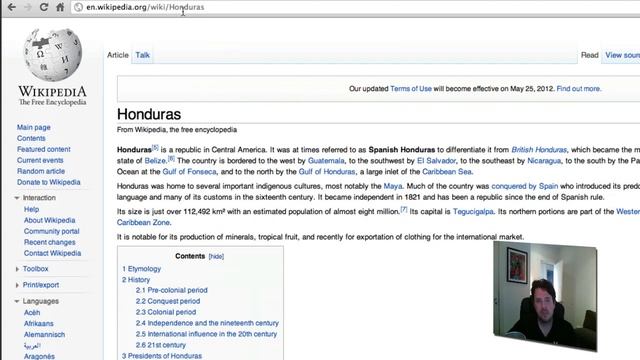The width and height of the screenshot is (640, 360).
Task: Go to Featured content
Action: pyautogui.click(x=44, y=149)
